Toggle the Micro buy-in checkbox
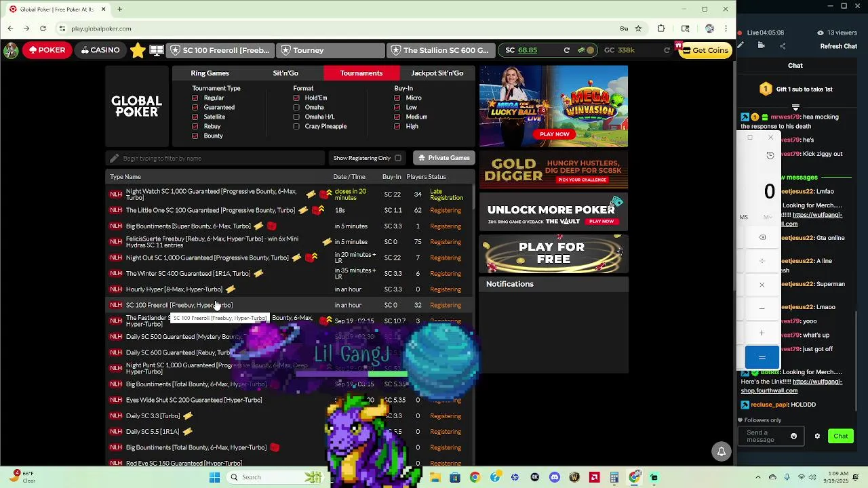Viewport: 868px width, 488px height. pos(397,98)
